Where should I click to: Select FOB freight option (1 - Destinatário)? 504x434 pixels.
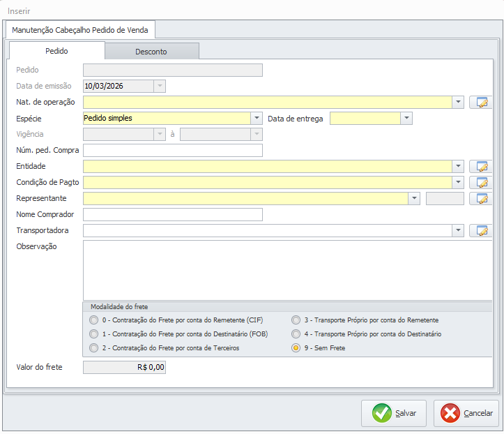[94, 334]
